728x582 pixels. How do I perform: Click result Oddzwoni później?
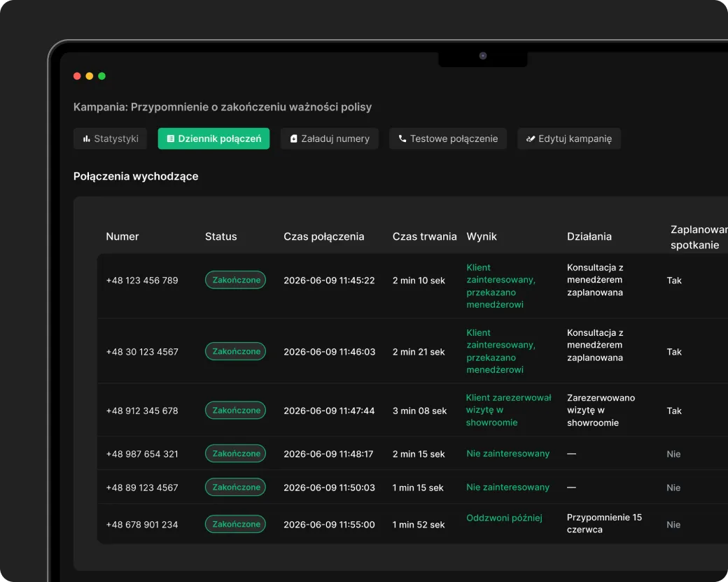tap(504, 518)
